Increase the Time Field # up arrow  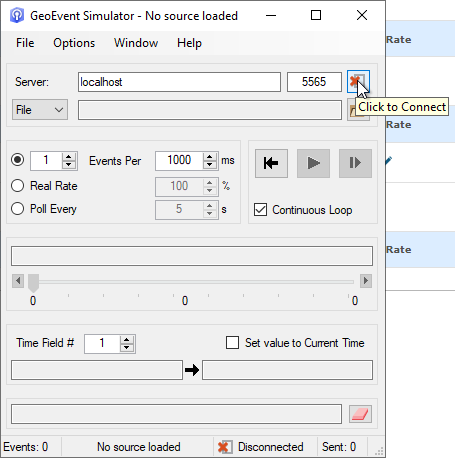(x=126, y=340)
